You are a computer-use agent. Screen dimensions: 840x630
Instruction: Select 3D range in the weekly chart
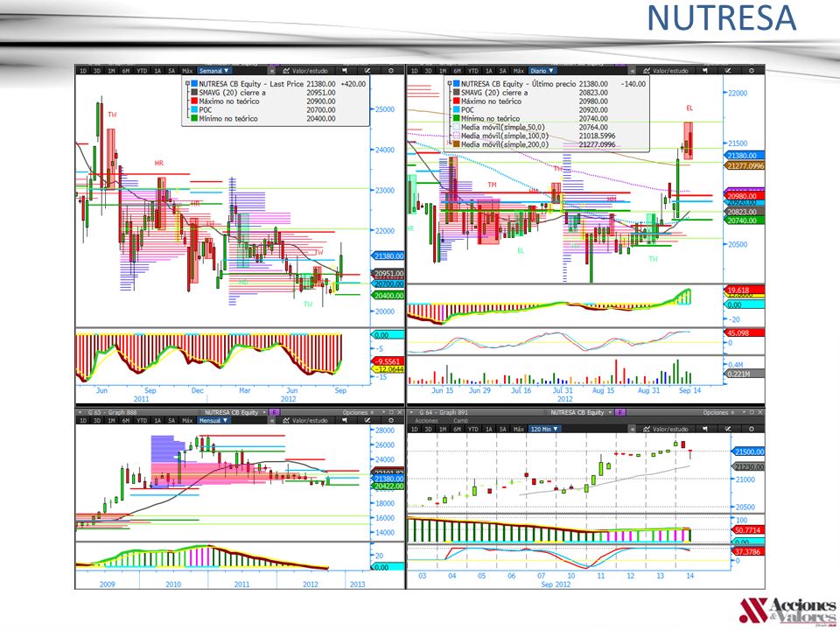pos(97,71)
